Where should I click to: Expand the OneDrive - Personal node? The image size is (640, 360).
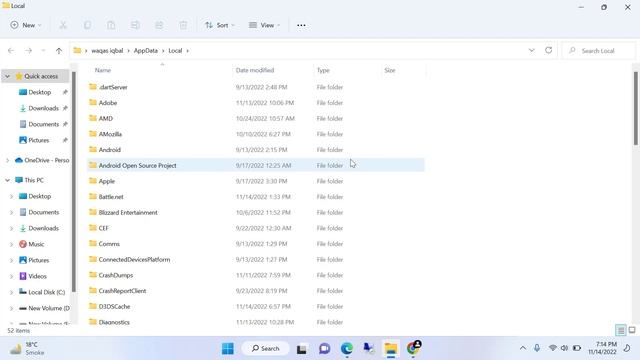click(x=7, y=160)
